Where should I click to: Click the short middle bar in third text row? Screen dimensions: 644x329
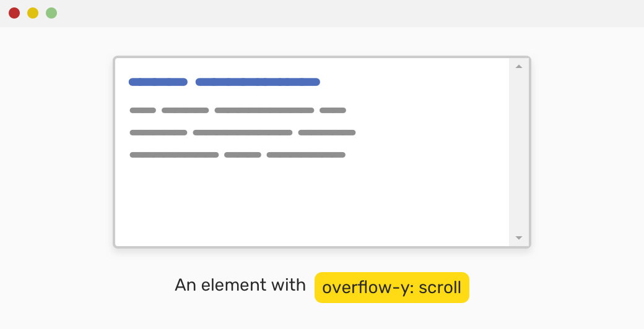tap(243, 155)
